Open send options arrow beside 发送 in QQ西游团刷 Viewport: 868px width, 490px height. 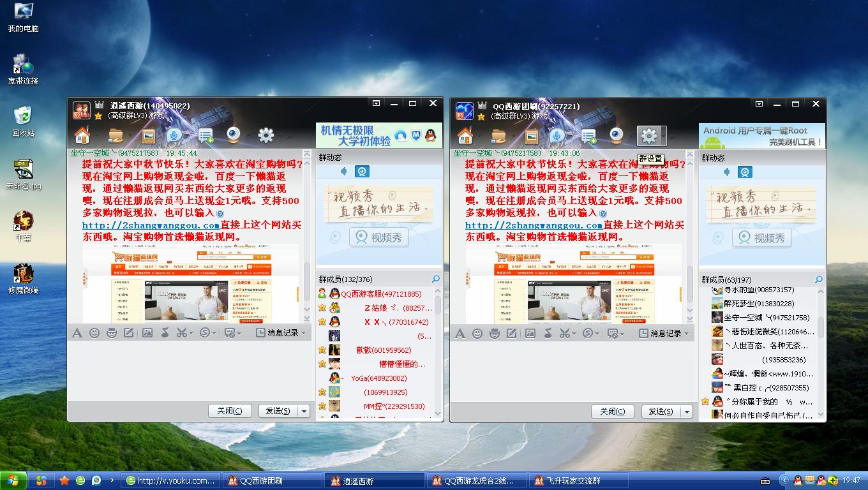coord(687,412)
